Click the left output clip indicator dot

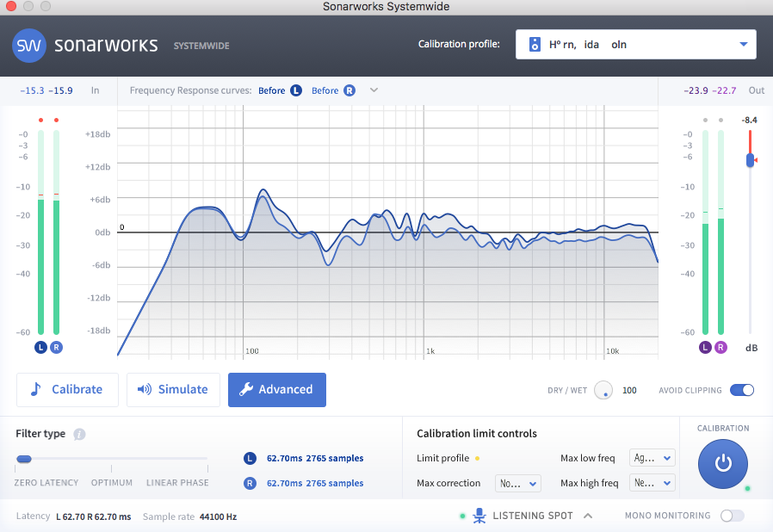(x=706, y=120)
